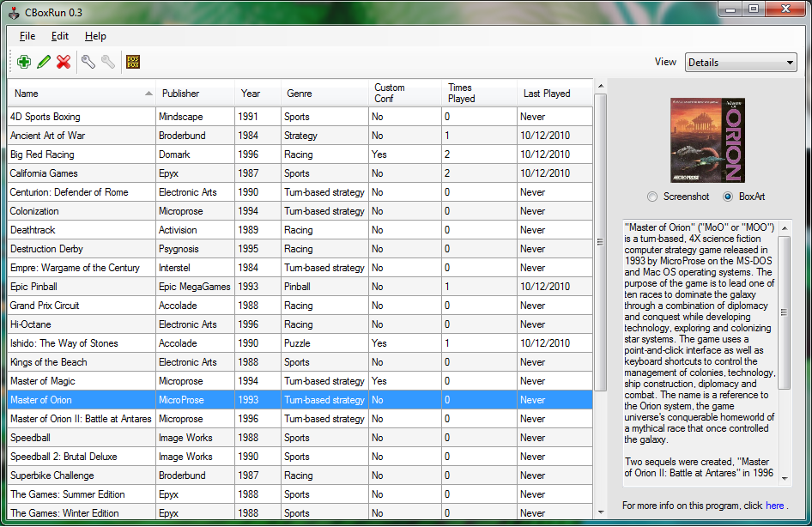Launch DOSBox using the DOSBox toolbar icon
Viewport: 812px width, 527px height.
coord(133,62)
